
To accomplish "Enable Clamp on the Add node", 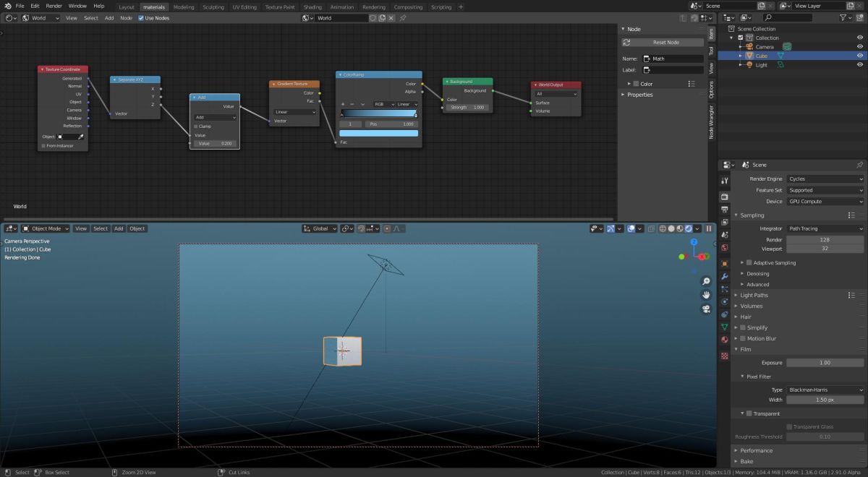I will tap(195, 126).
